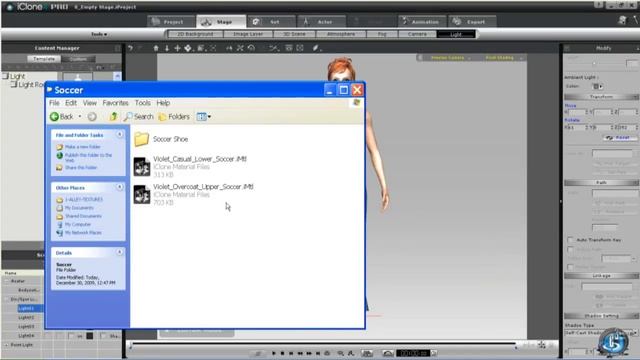This screenshot has width=640, height=360.
Task: Collapse the Details section
Action: [120, 252]
